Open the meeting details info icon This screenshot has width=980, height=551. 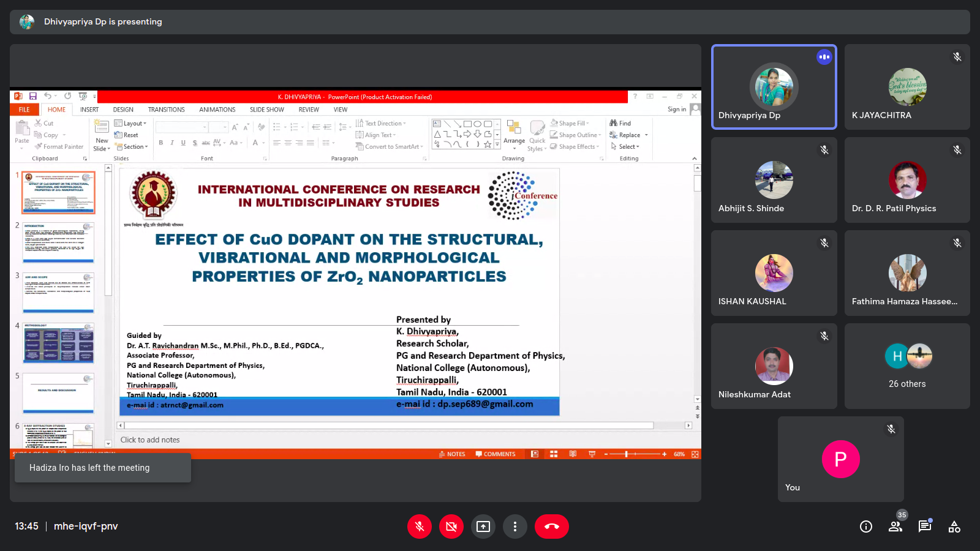coord(866,527)
